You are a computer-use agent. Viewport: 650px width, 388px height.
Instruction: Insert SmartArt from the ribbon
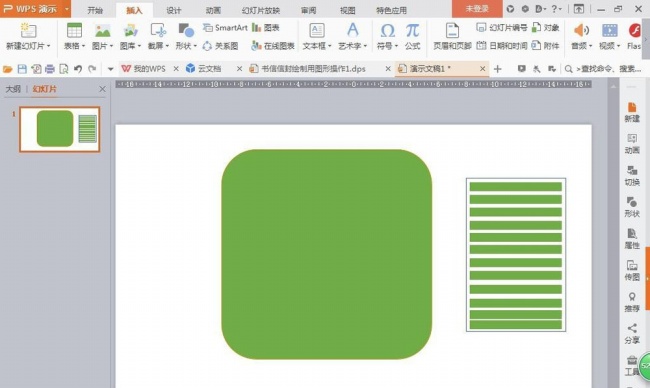click(225, 28)
